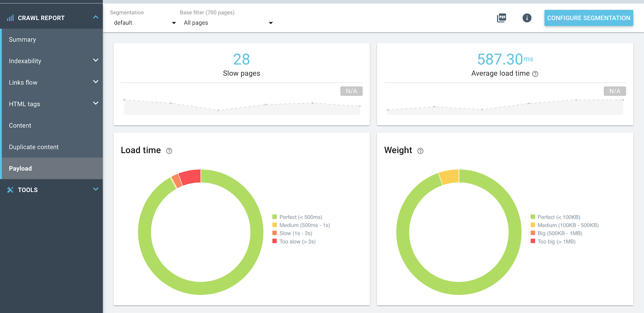The width and height of the screenshot is (644, 313).
Task: Click the 28 Slow pages number
Action: [x=242, y=59]
